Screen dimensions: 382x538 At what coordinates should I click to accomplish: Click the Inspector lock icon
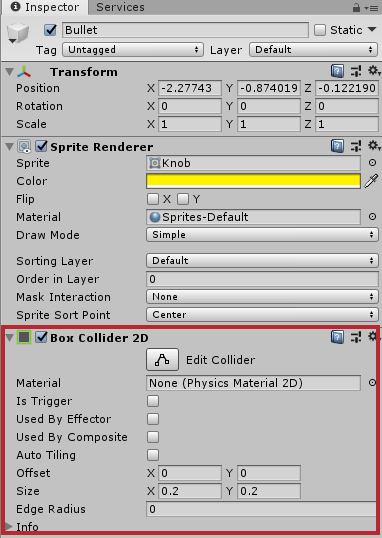point(356,7)
